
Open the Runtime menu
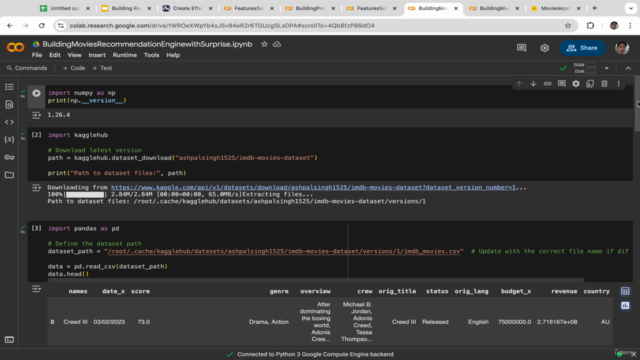pos(124,55)
